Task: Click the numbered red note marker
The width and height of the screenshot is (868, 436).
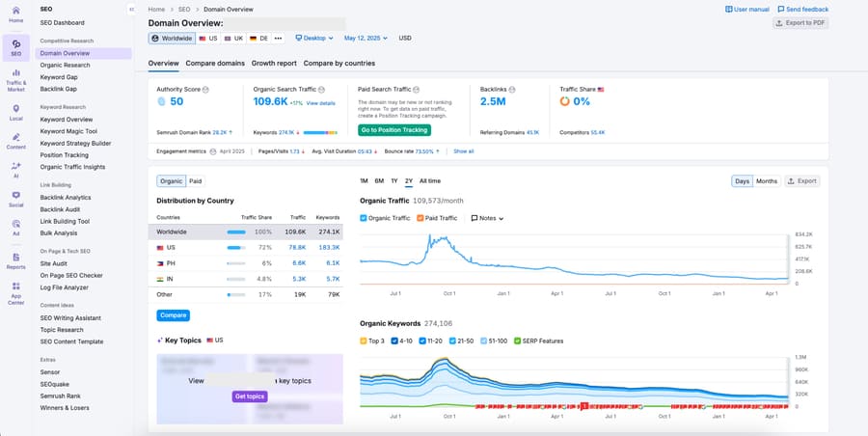Action: pos(584,406)
